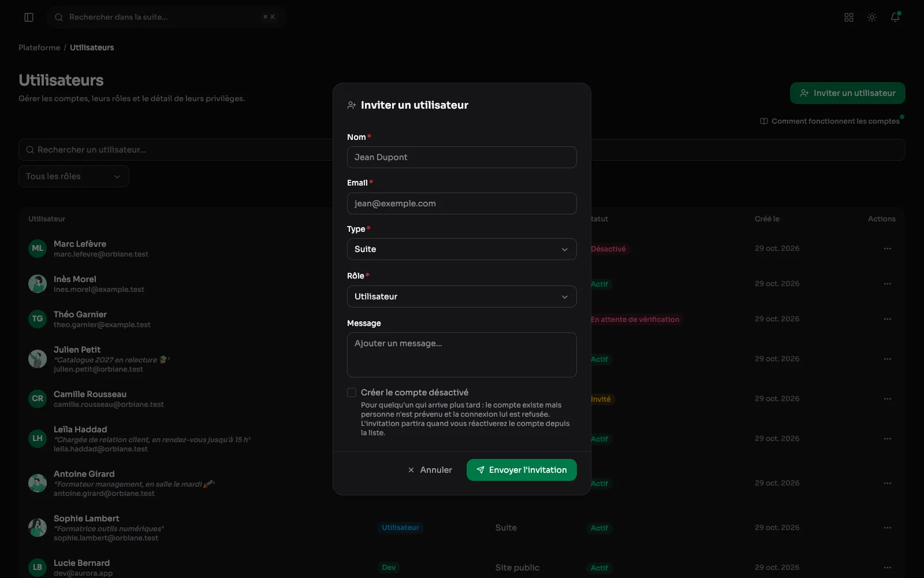Open the Rôle dropdown showing Utilisateur
The width and height of the screenshot is (924, 578).
[x=462, y=297]
